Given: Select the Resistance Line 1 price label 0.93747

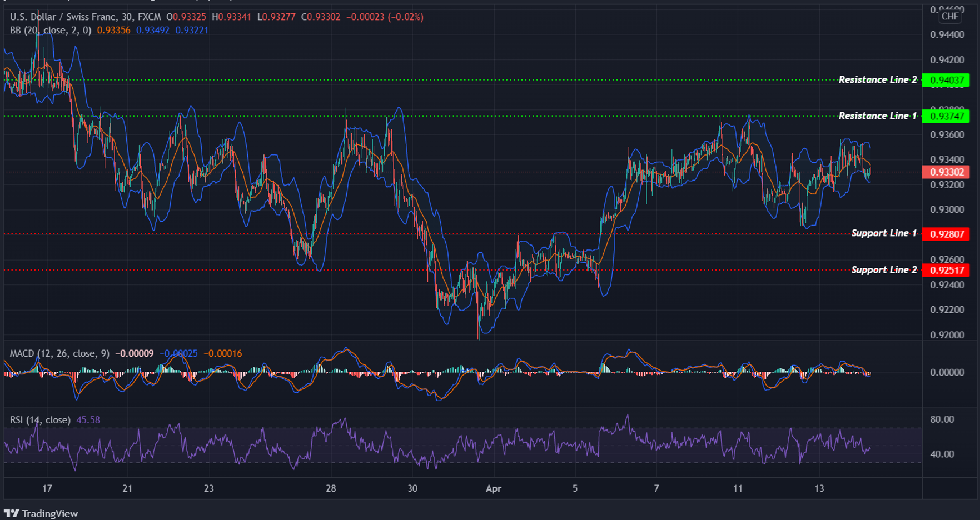Looking at the screenshot, I should point(945,116).
